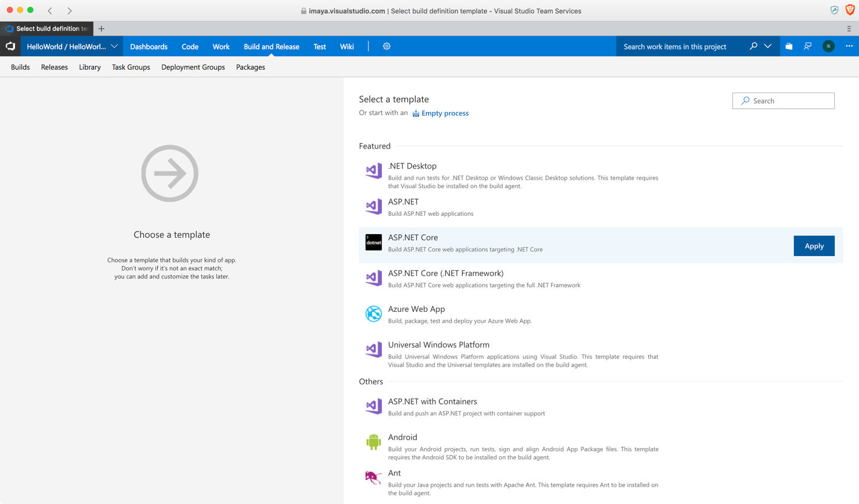Click the address bar showing imaya.visualstudio.com
The image size is (859, 504).
tap(441, 11)
